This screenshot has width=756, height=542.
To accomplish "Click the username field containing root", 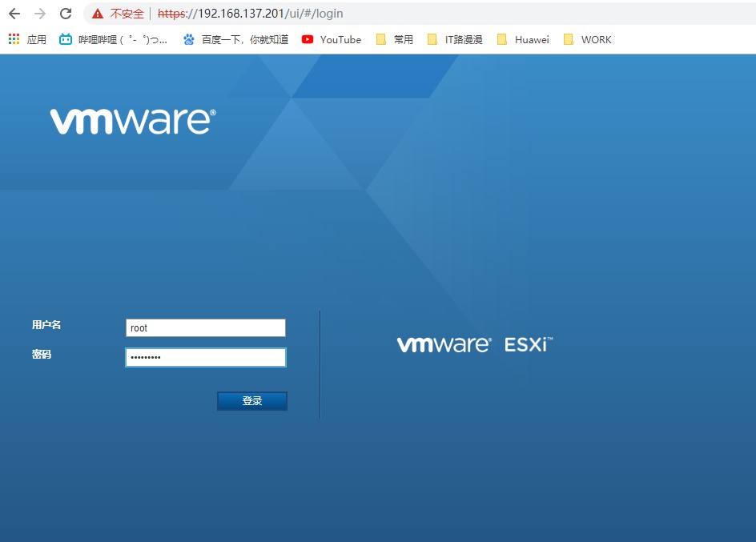I will click(x=205, y=327).
